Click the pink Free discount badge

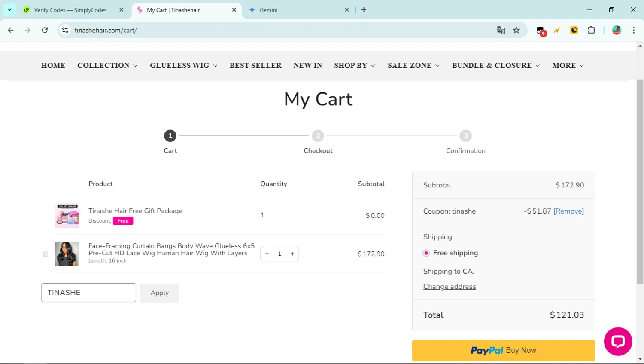pyautogui.click(x=123, y=221)
